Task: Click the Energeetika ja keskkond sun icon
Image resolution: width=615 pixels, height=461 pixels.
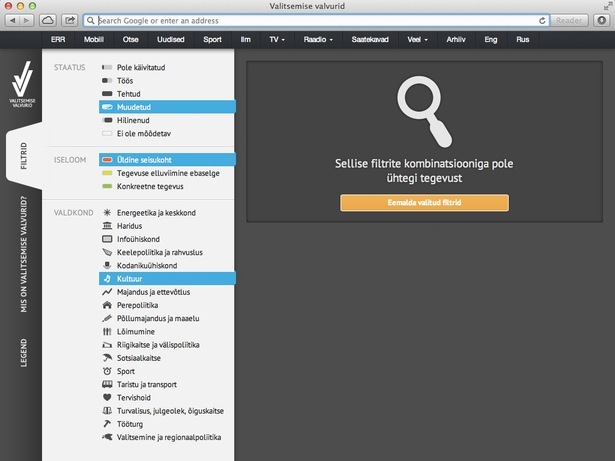Action: click(107, 213)
